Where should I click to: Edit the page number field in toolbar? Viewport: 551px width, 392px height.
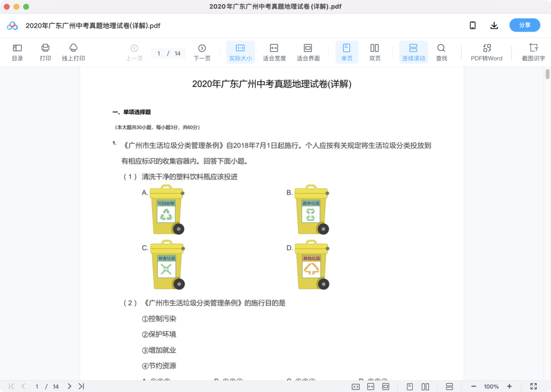point(159,54)
